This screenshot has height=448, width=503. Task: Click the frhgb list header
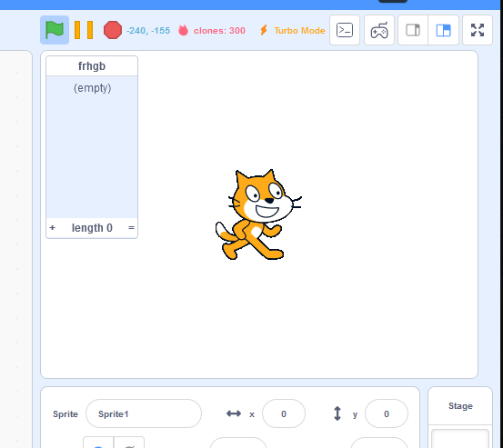pos(92,66)
